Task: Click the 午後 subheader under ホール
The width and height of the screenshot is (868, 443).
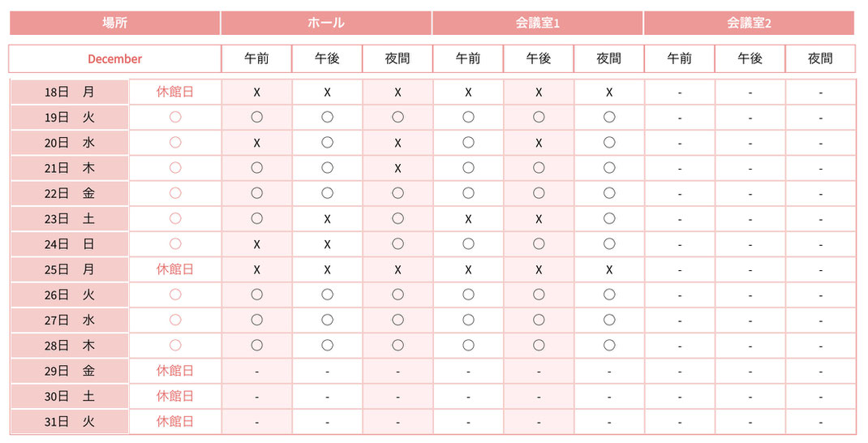Action: (327, 58)
